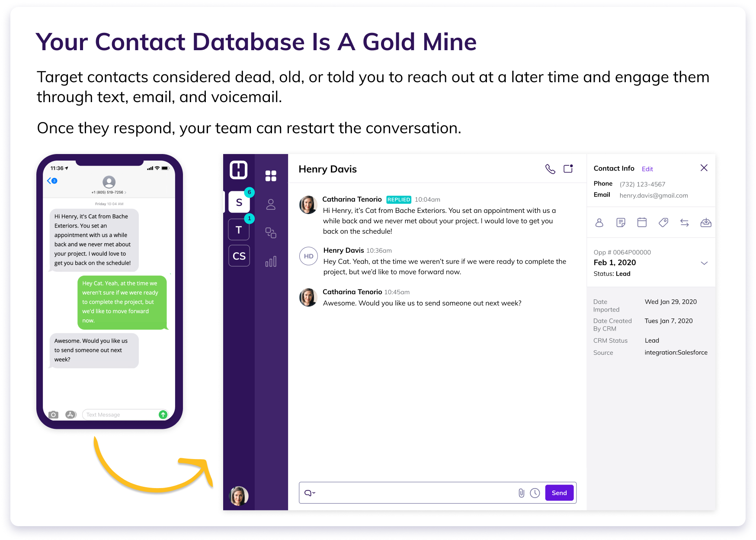This screenshot has width=756, height=540.
Task: Click the message text input field
Action: point(415,493)
